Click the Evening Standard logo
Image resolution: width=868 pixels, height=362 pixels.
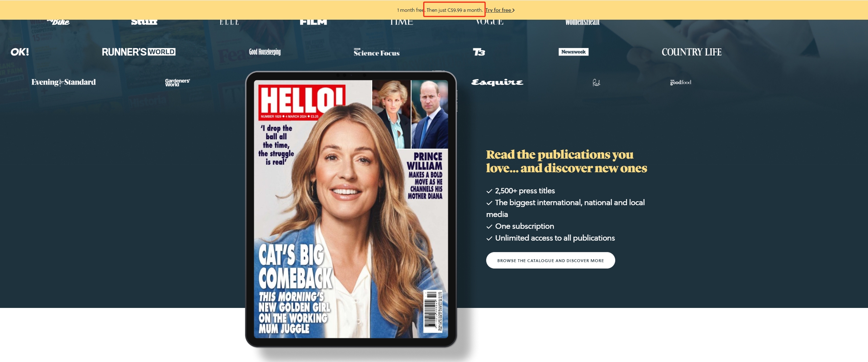pyautogui.click(x=63, y=82)
